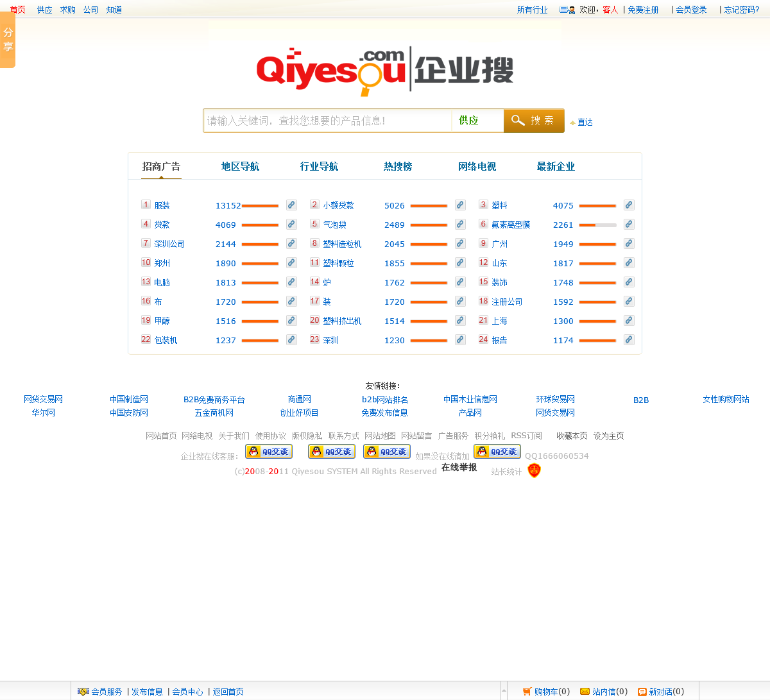Click the 塑料挤出机 keyword
The height and width of the screenshot is (700, 770).
[343, 321]
